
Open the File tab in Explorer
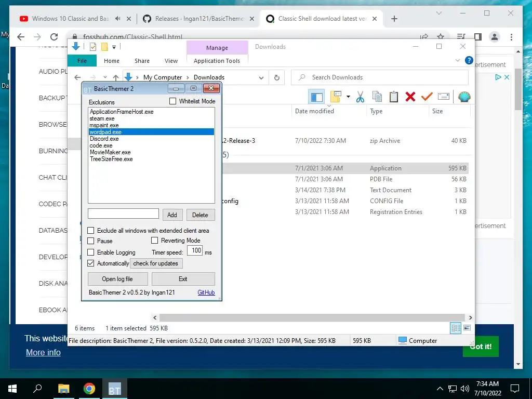pyautogui.click(x=82, y=61)
